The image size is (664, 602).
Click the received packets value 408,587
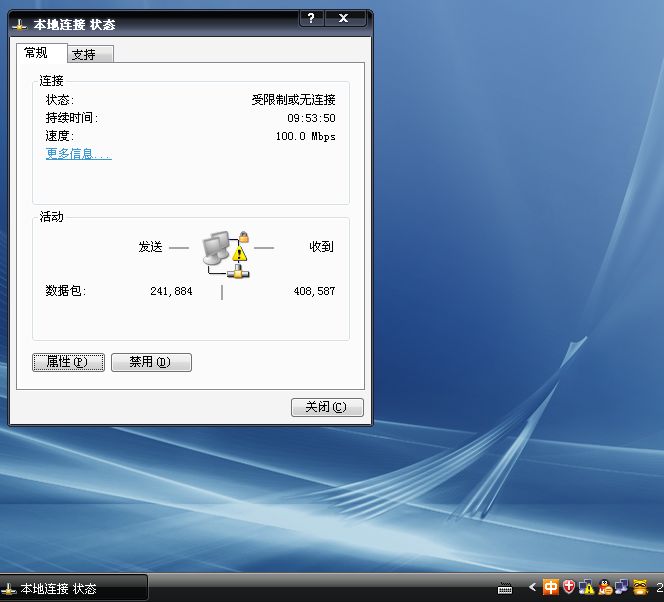314,291
